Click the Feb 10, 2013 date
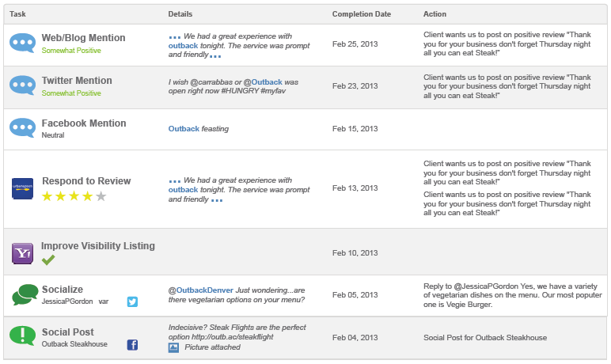 pyautogui.click(x=355, y=253)
